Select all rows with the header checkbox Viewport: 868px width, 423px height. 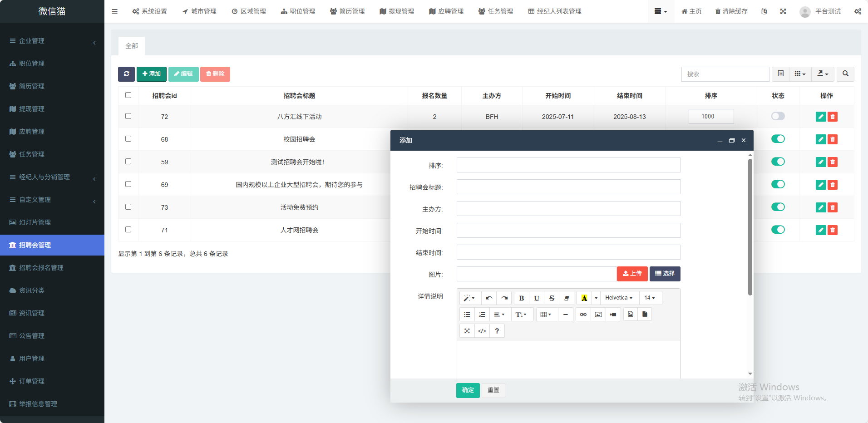pyautogui.click(x=128, y=95)
